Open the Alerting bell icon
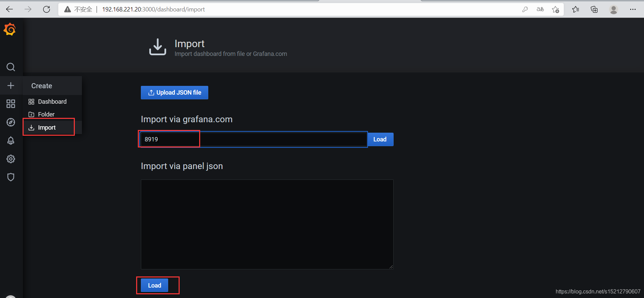Viewport: 644px width, 298px height. (11, 140)
